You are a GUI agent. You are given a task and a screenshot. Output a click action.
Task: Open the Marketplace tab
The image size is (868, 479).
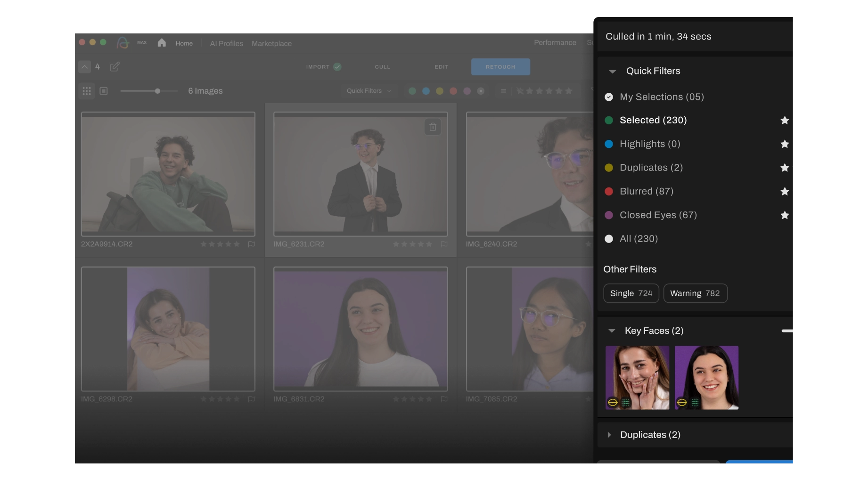tap(271, 43)
